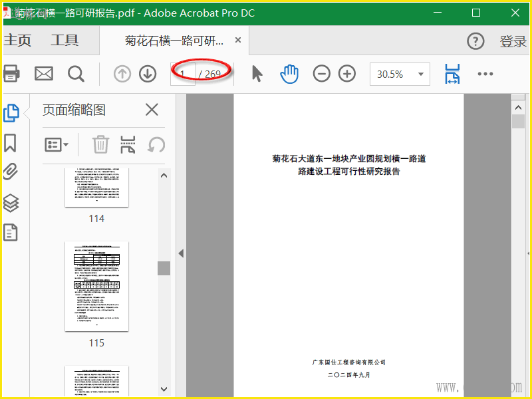Click the document scrollbar thumb
Image resolution: width=532 pixels, height=399 pixels.
(x=518, y=121)
